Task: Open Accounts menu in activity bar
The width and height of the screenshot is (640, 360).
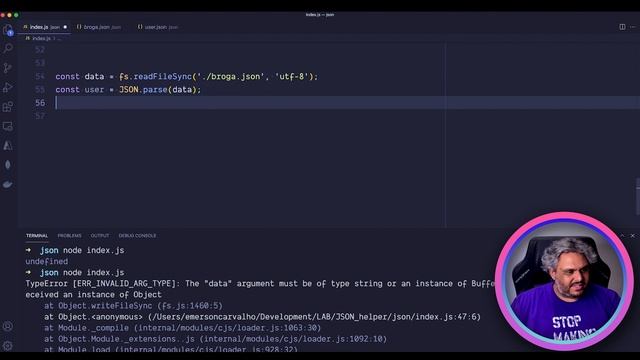Action: point(8,326)
